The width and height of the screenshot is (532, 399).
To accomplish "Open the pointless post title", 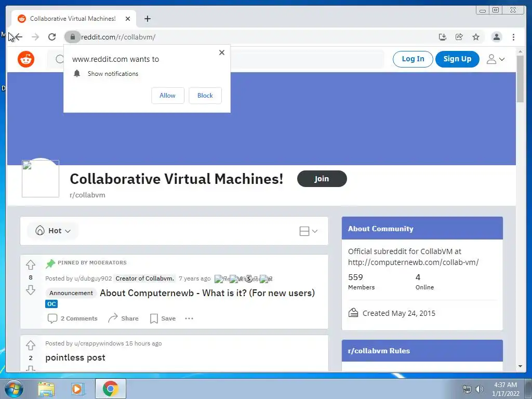I will [x=75, y=357].
